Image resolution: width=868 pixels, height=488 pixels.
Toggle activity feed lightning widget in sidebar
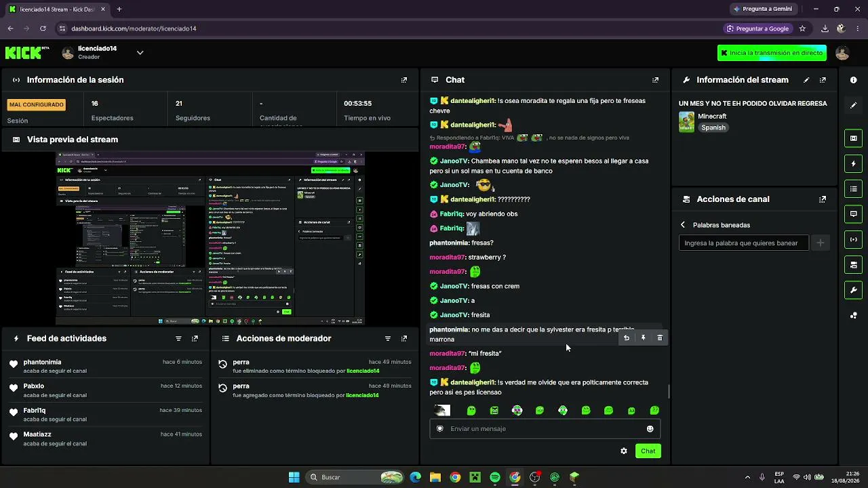point(853,163)
